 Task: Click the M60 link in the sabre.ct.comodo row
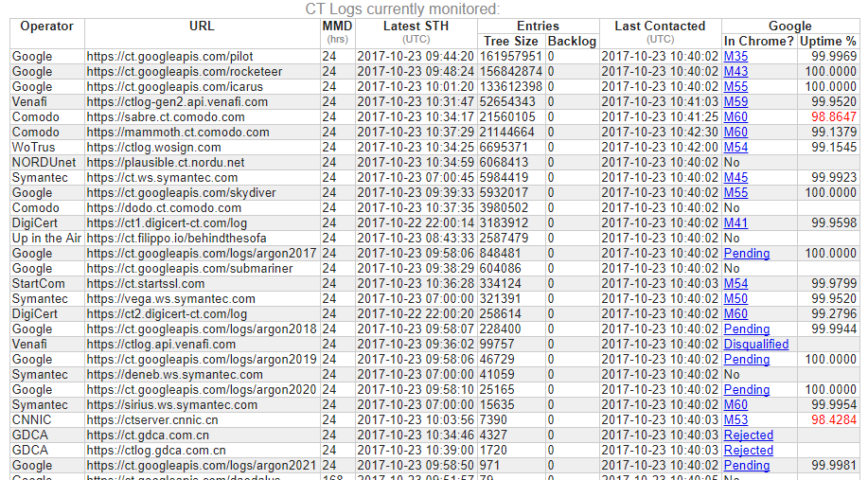[x=735, y=116]
